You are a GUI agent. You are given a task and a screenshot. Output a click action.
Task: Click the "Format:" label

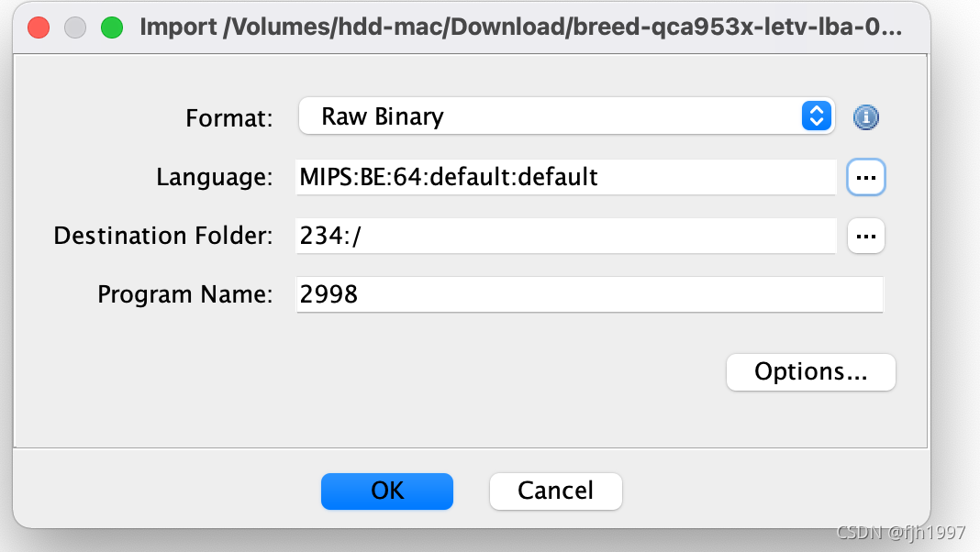coord(229,118)
